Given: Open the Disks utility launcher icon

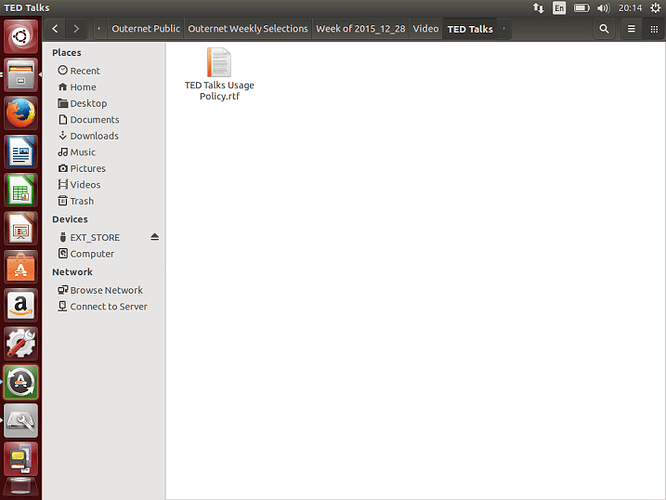Looking at the screenshot, I should [21, 421].
